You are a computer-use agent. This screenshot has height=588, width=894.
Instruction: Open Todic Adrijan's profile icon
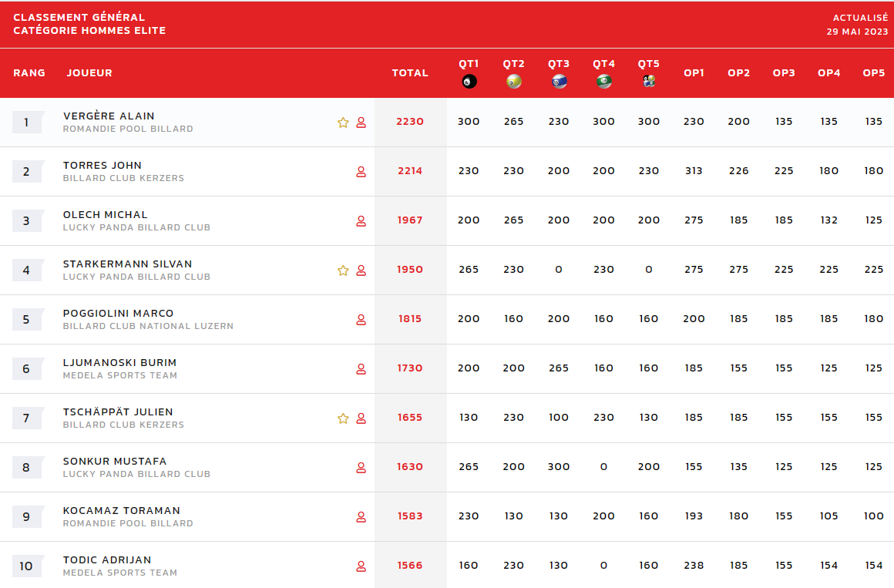click(x=361, y=566)
